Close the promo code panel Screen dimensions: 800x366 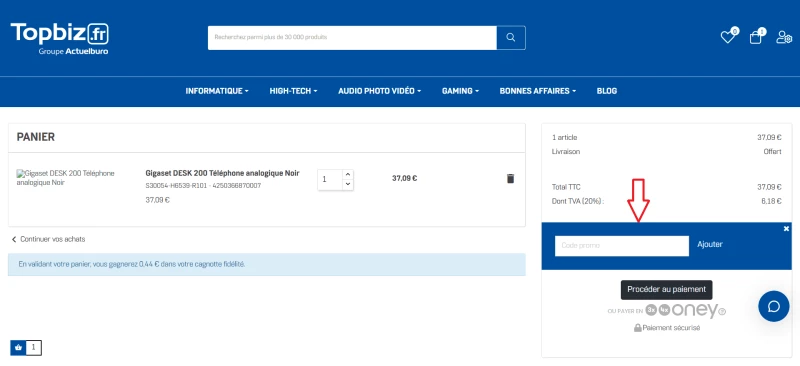[786, 229]
